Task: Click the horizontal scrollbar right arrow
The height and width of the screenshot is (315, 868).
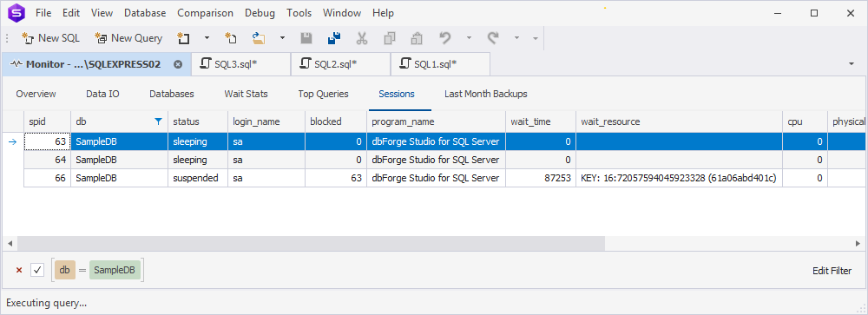Action: 858,243
